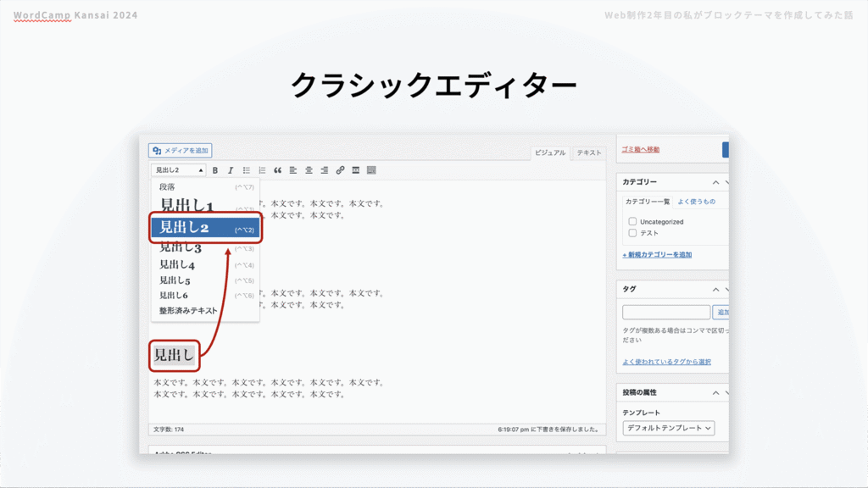This screenshot has width=868, height=488.
Task: Click the メディアを追加 button
Action: pyautogui.click(x=181, y=151)
